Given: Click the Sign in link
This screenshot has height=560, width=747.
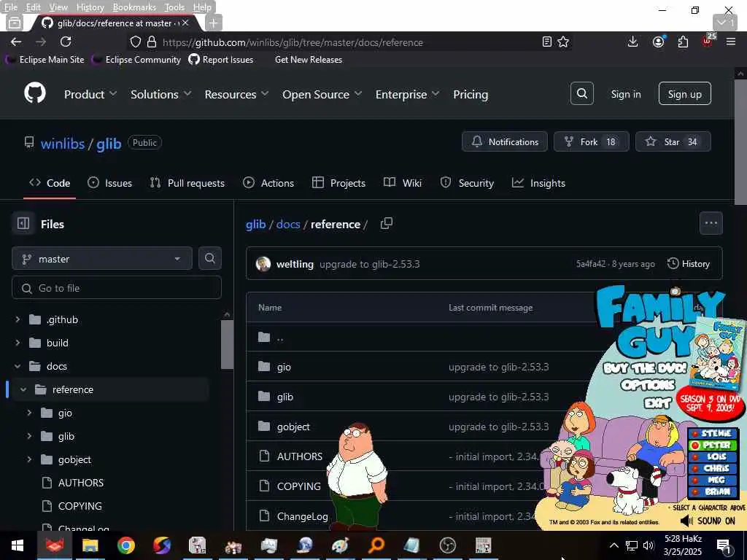Looking at the screenshot, I should [625, 94].
